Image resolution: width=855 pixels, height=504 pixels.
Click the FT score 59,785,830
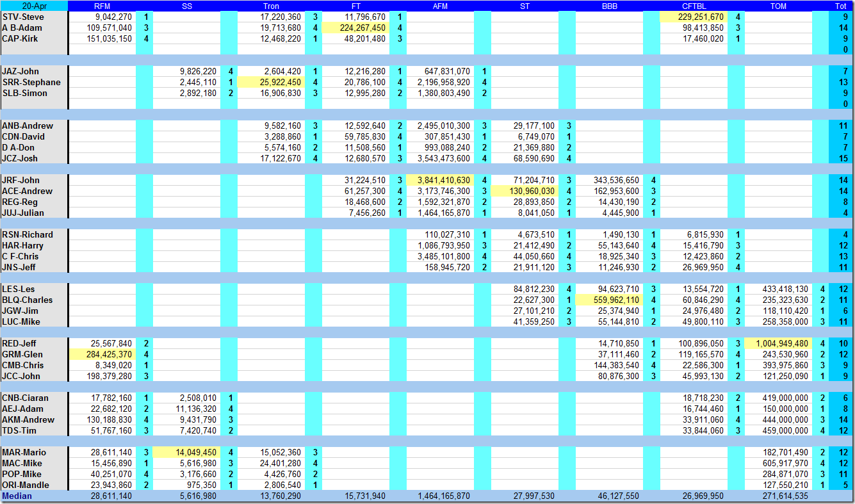(x=355, y=136)
